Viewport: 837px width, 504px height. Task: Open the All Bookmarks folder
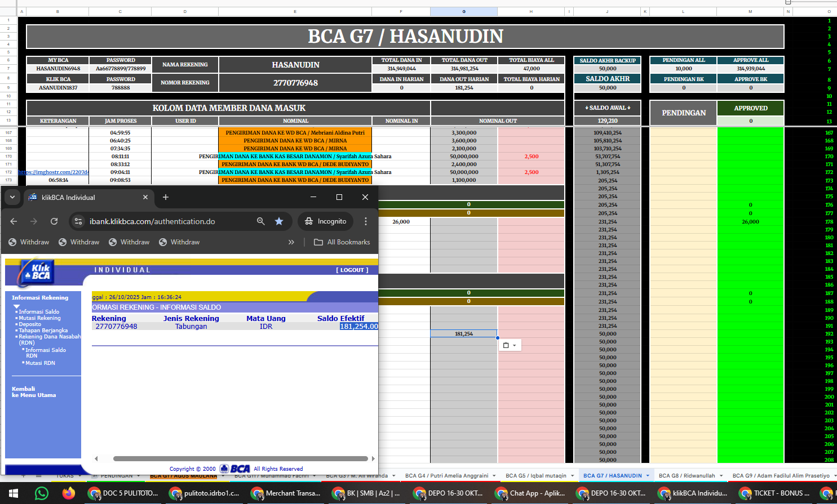342,242
